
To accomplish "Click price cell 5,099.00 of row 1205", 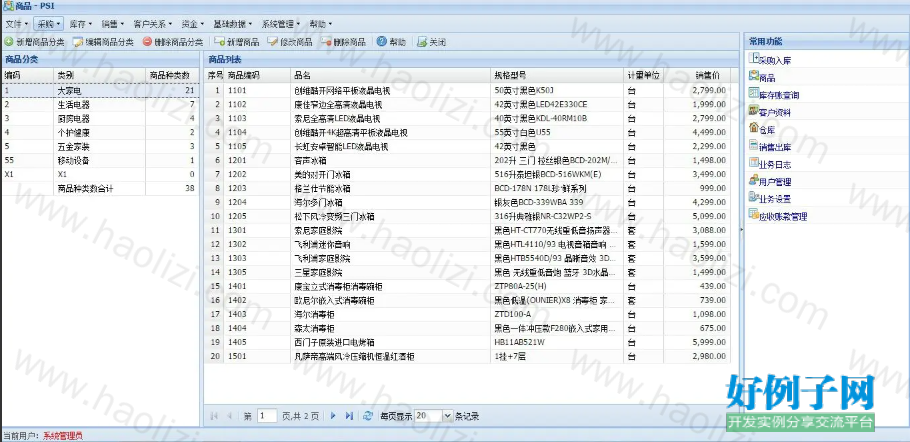I will coord(696,216).
